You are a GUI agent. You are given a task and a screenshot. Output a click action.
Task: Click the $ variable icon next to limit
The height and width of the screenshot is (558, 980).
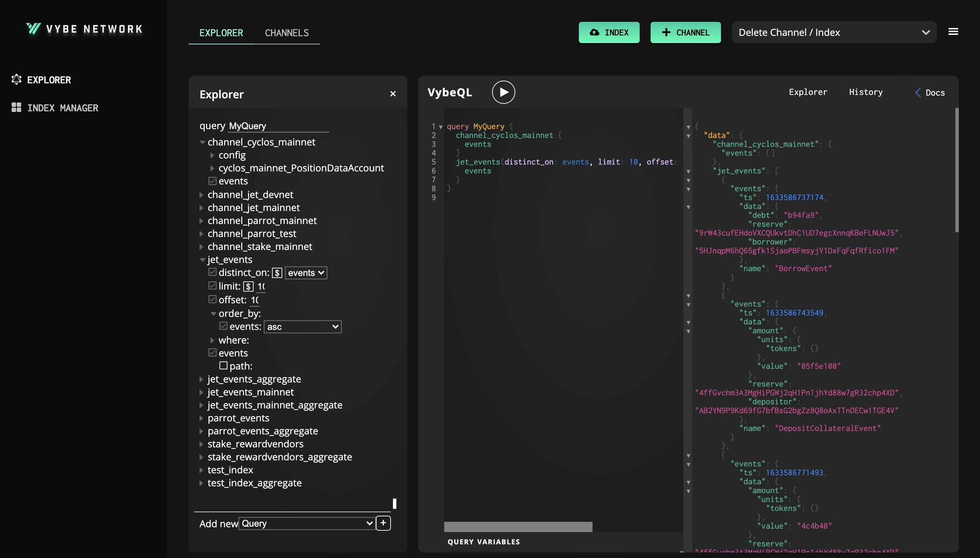(248, 287)
